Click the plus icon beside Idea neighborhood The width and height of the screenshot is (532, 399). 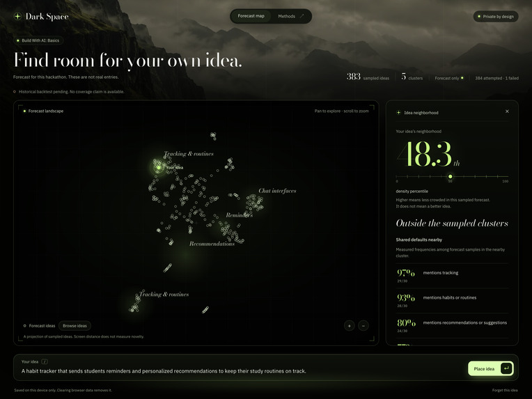coord(398,113)
